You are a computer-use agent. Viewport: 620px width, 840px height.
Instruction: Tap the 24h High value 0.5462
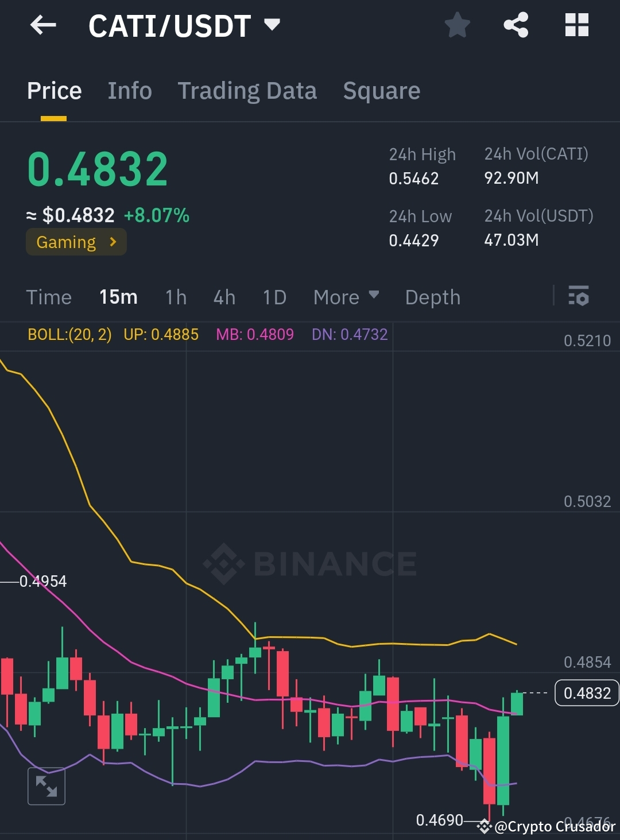pyautogui.click(x=413, y=179)
